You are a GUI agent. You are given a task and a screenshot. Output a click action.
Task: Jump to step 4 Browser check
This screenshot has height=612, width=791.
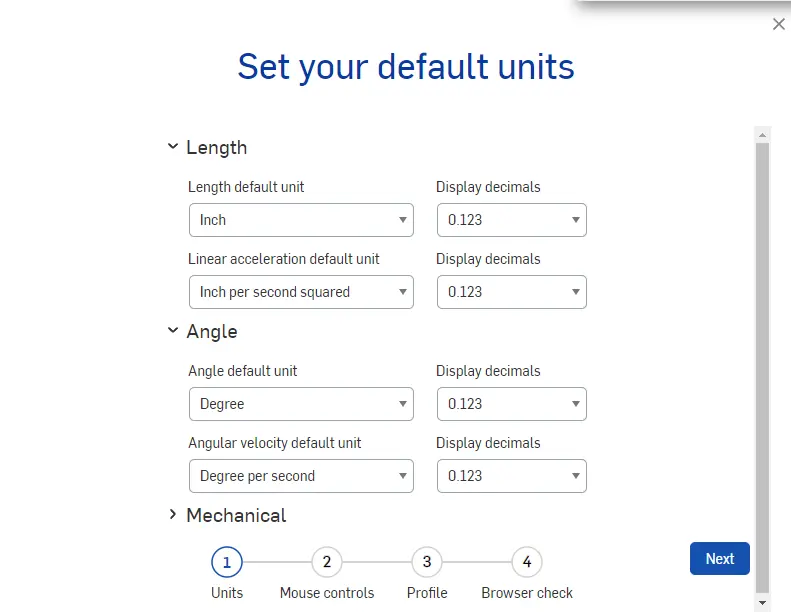(527, 562)
